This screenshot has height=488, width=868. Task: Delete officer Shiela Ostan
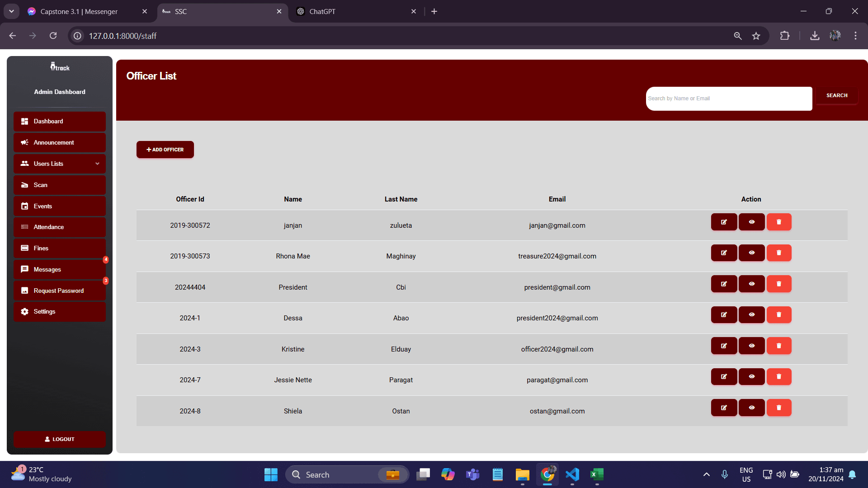[x=779, y=408]
